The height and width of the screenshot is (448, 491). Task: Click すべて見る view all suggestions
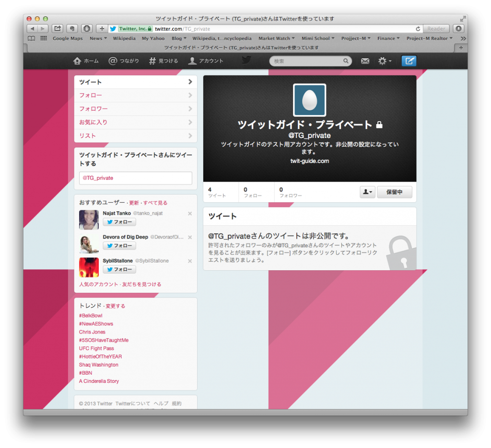coord(155,203)
